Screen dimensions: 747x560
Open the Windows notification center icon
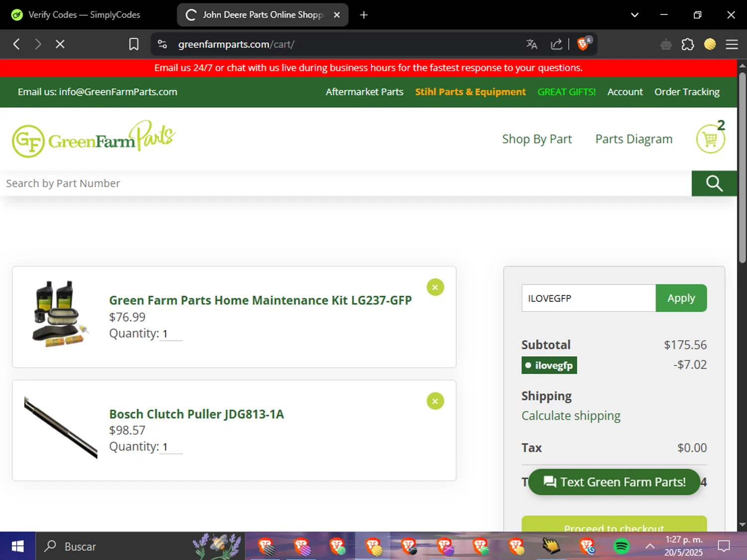[724, 546]
